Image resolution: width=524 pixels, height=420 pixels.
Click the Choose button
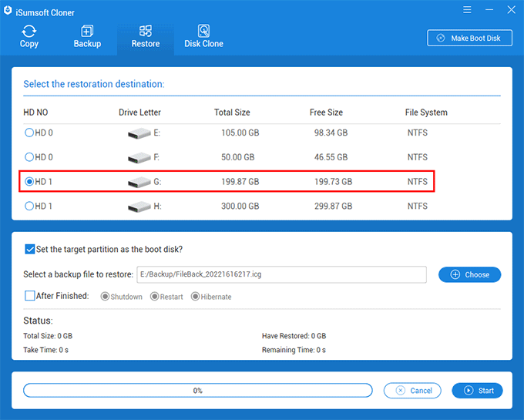click(x=469, y=274)
